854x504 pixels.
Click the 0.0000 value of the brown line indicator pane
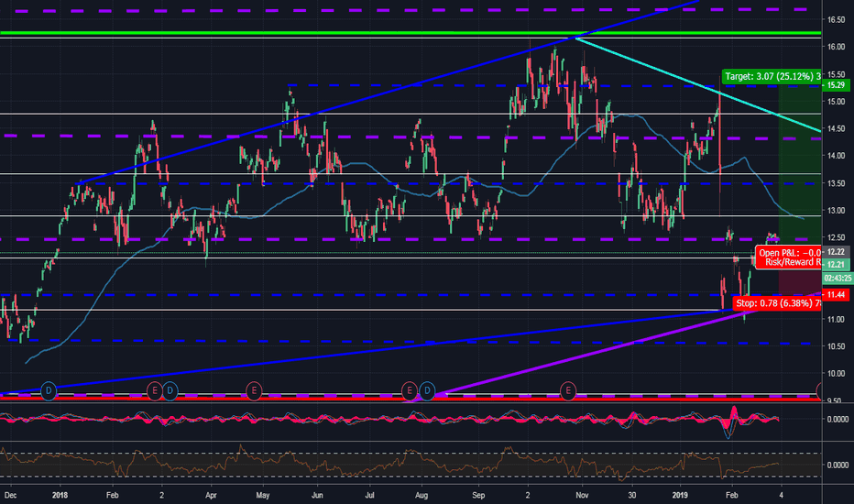pos(838,465)
